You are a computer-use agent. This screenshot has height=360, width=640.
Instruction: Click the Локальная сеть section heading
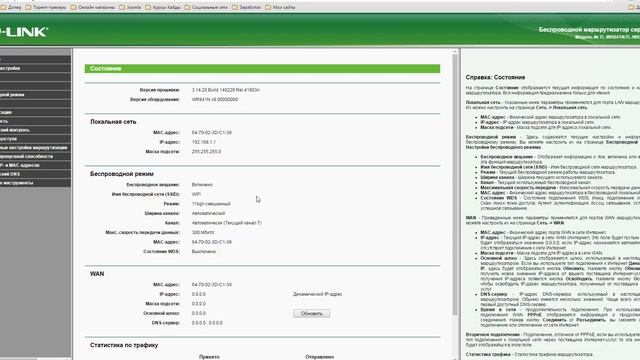click(x=113, y=122)
